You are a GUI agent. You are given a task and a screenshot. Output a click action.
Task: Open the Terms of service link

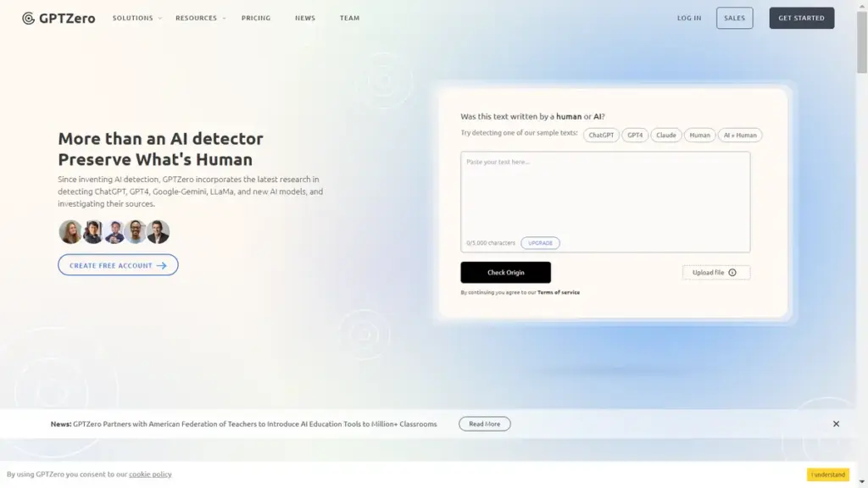pos(559,292)
